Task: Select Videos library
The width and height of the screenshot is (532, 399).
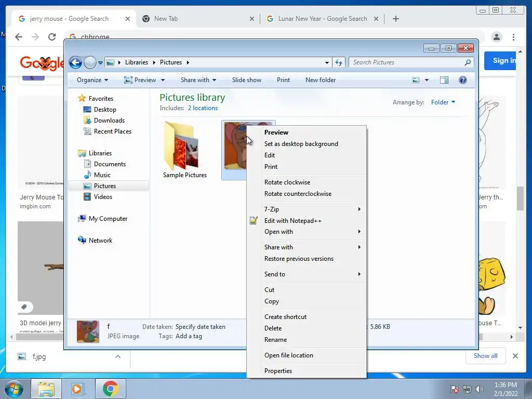Action: click(x=103, y=197)
